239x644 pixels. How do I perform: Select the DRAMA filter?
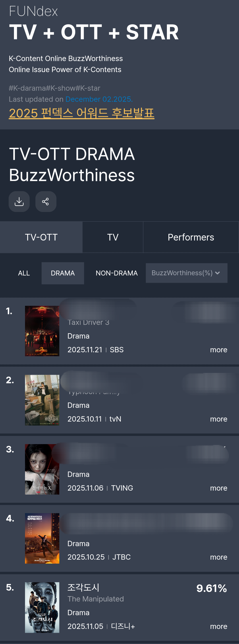click(63, 273)
